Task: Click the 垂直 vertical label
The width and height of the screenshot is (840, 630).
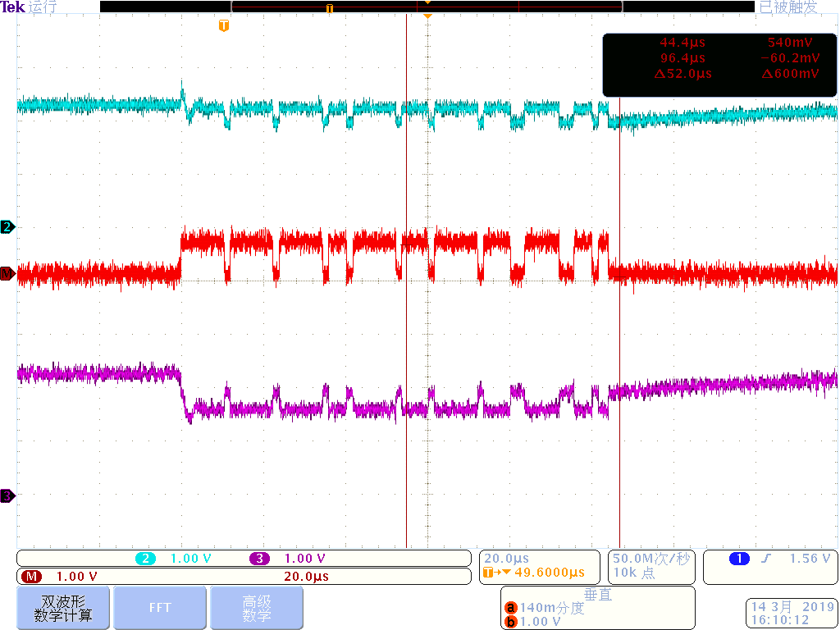Action: coord(598,594)
